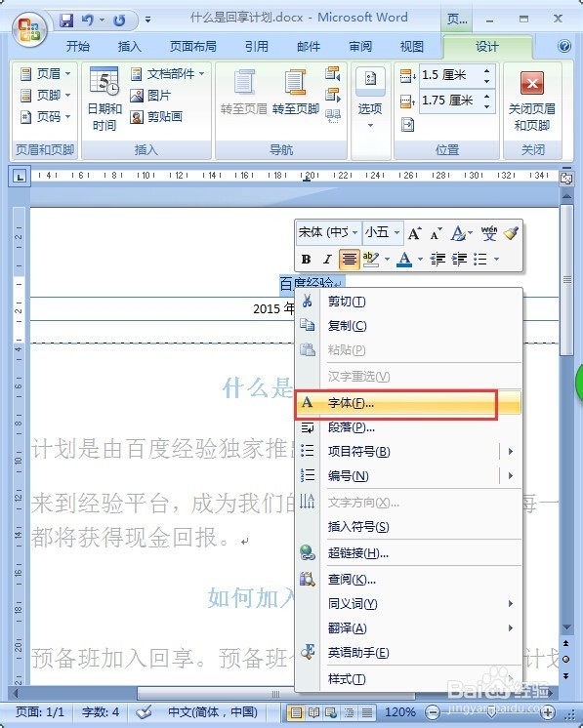The height and width of the screenshot is (728, 583).
Task: Choose Copy (复制) from context menu
Action: [x=409, y=326]
